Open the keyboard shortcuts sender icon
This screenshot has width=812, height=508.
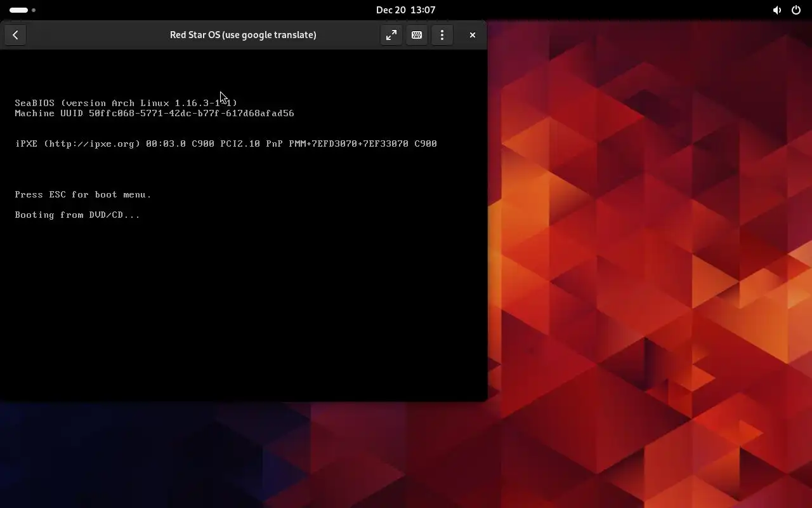(x=417, y=35)
